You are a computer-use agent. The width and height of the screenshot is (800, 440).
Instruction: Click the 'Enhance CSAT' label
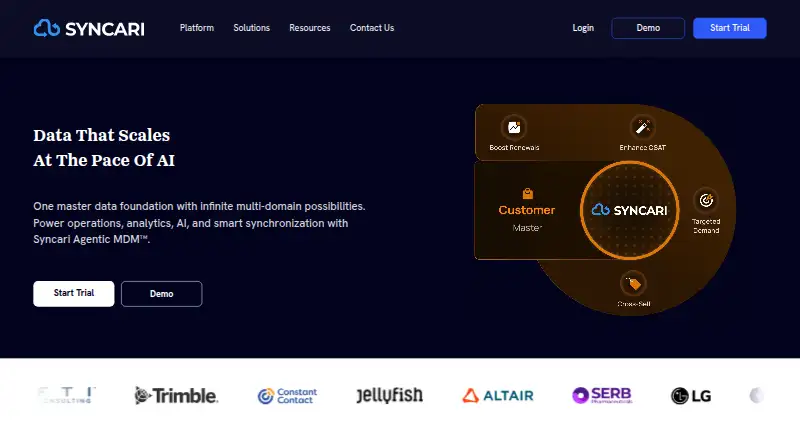pos(642,148)
